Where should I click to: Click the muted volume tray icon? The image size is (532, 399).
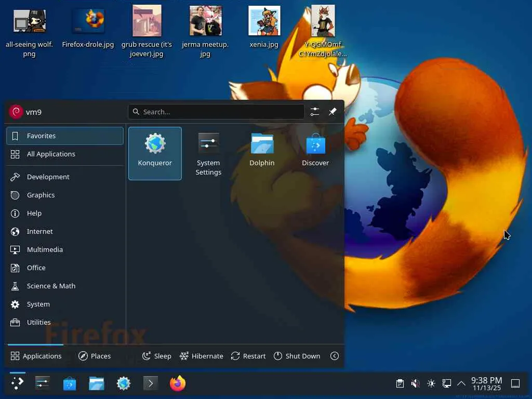tap(416, 383)
